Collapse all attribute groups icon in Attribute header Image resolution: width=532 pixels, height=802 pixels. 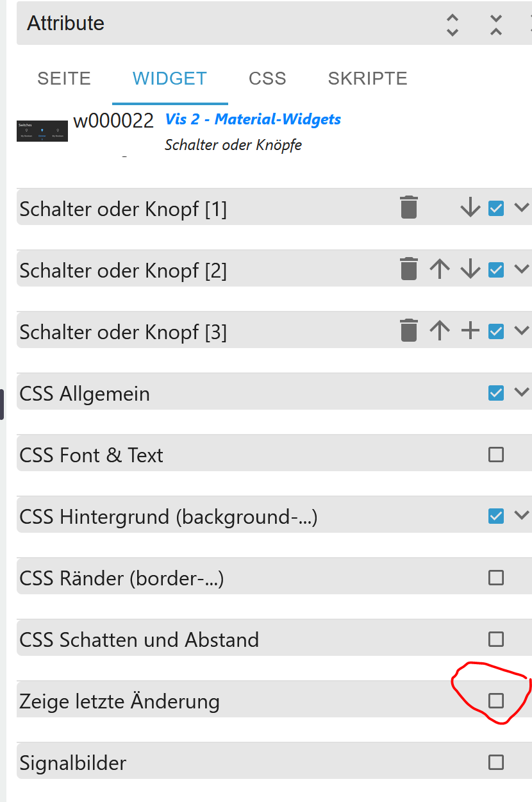coord(496,24)
